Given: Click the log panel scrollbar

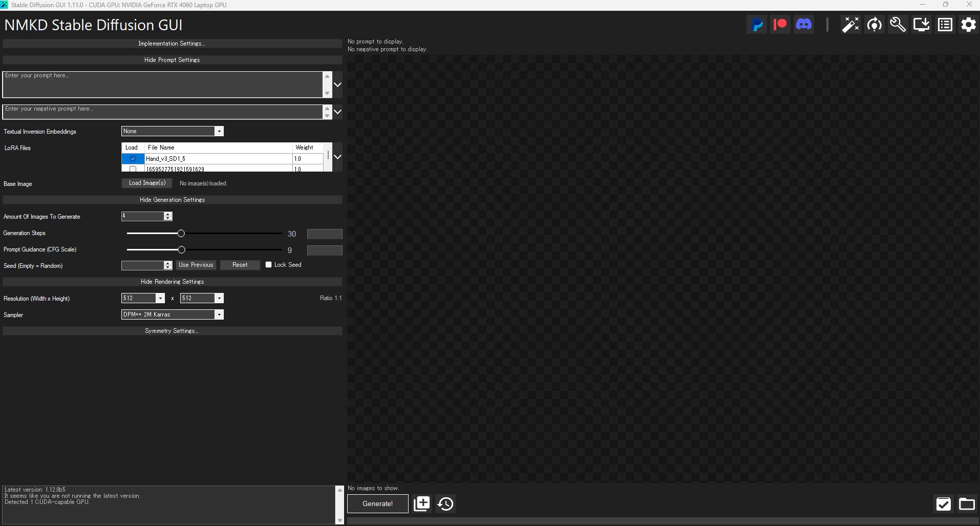Looking at the screenshot, I should click(x=339, y=505).
